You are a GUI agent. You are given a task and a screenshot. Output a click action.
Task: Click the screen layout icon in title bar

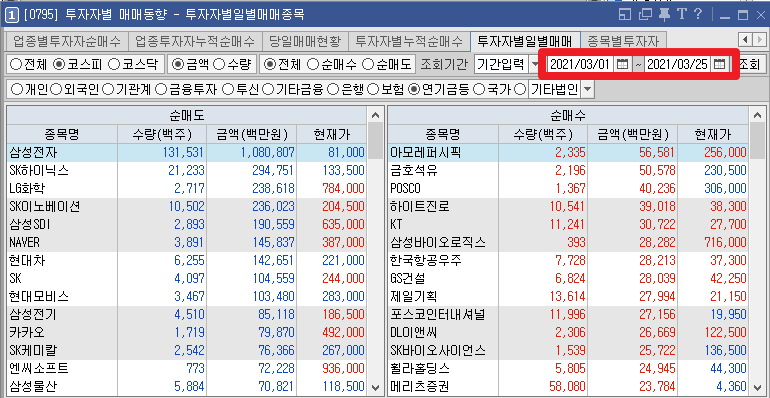[x=625, y=14]
